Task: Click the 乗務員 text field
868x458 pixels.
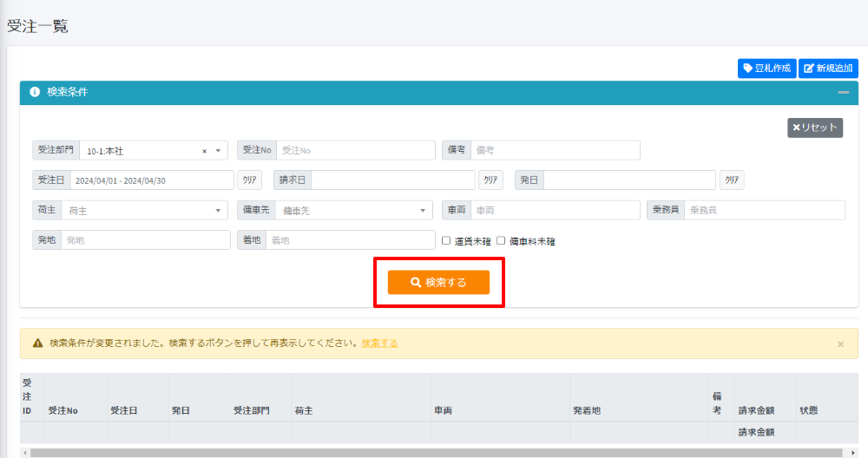Action: pyautogui.click(x=764, y=210)
